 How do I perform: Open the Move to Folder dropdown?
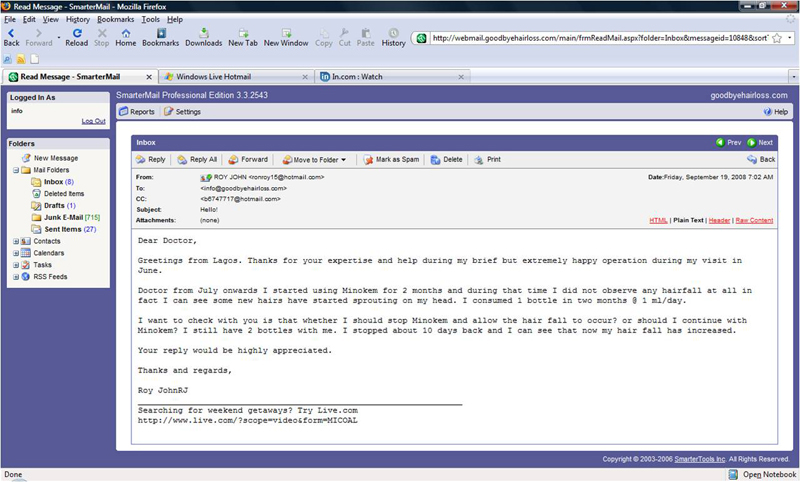click(x=315, y=159)
